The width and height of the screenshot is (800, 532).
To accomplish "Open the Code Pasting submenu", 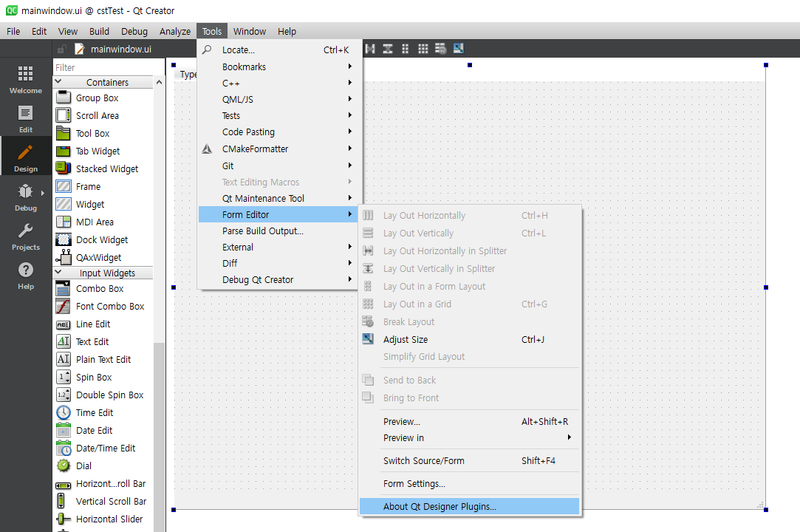I will [x=278, y=132].
